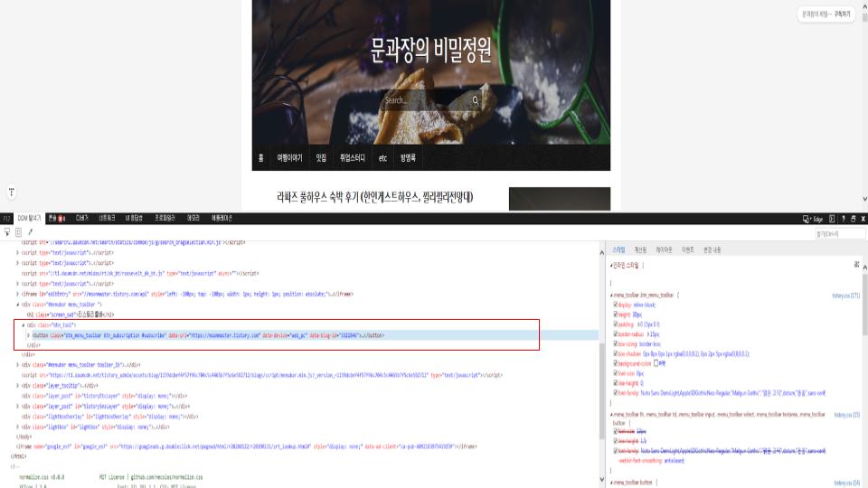The width and height of the screenshot is (868, 488).
Task: Click the F12 developer tools label
Action: 6,219
